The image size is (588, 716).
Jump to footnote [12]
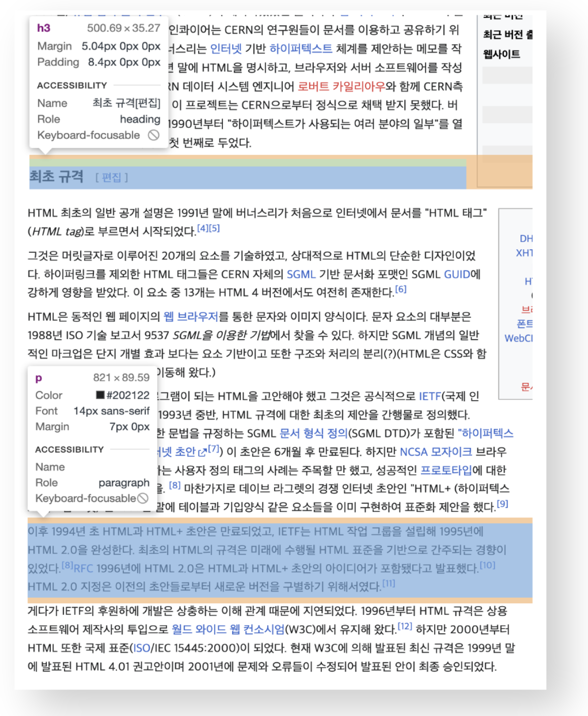pyautogui.click(x=405, y=626)
